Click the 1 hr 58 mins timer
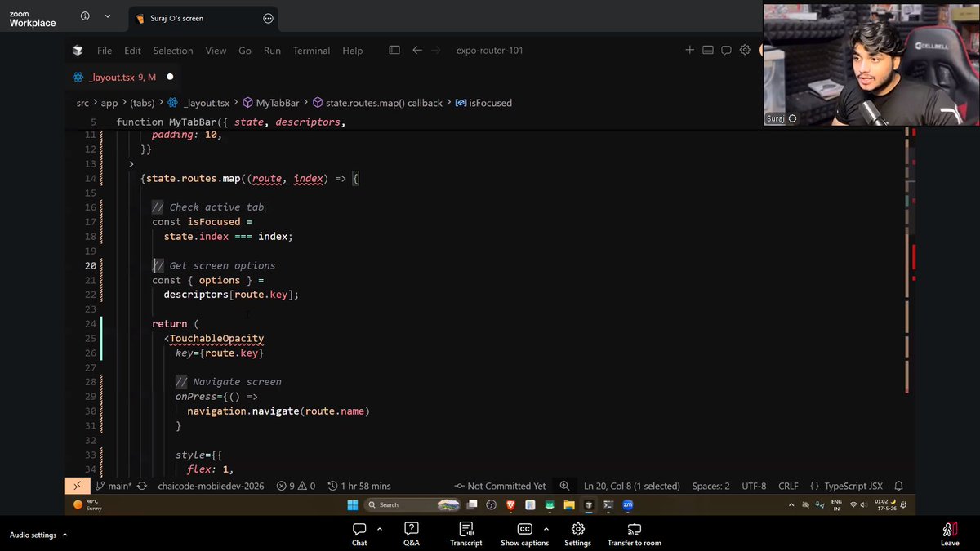 pos(359,486)
